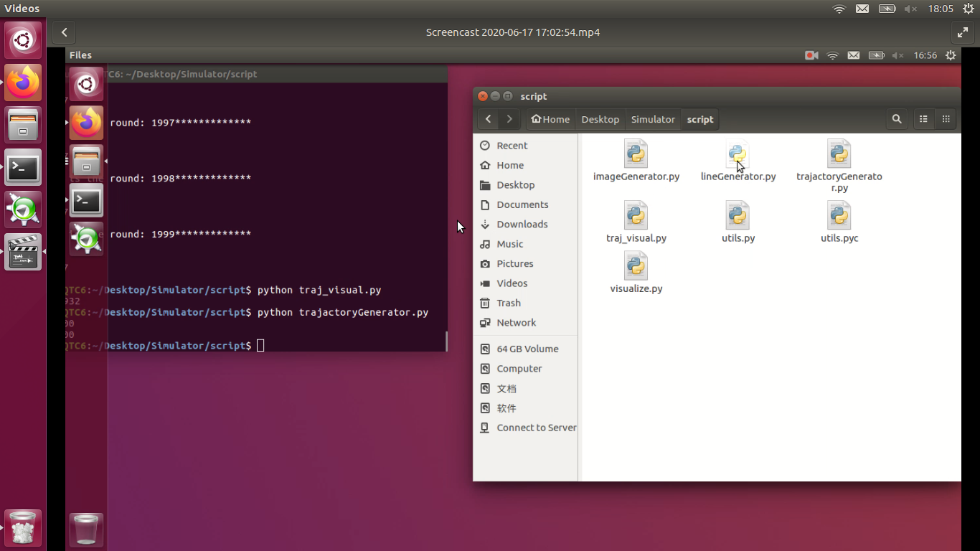980x551 pixels.
Task: Click the terminal line 'python trajectoryGenerator.py'
Action: 343,313
